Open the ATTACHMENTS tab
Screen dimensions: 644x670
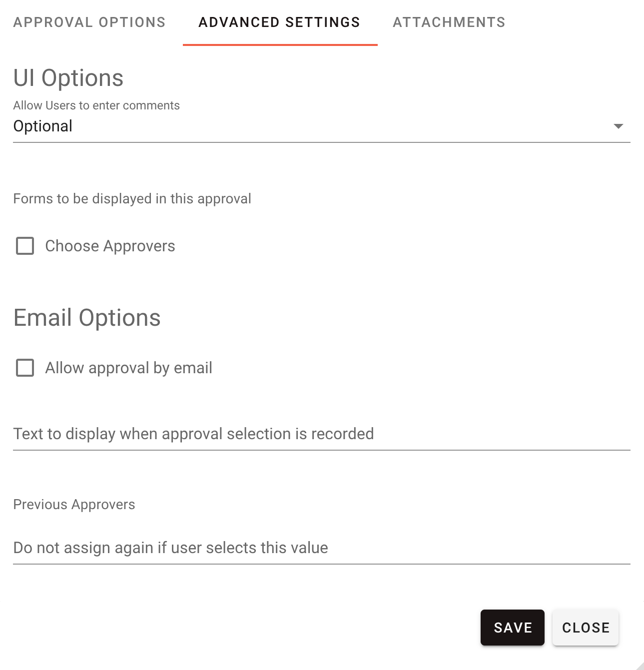pyautogui.click(x=448, y=22)
